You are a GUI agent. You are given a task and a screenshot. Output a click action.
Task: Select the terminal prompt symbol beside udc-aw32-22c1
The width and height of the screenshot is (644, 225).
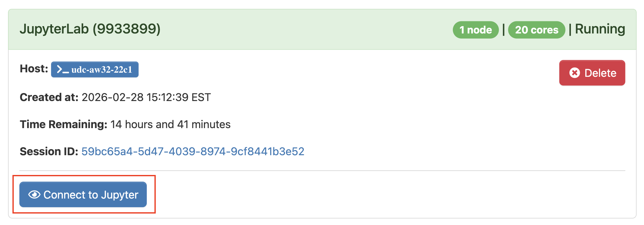click(x=64, y=69)
